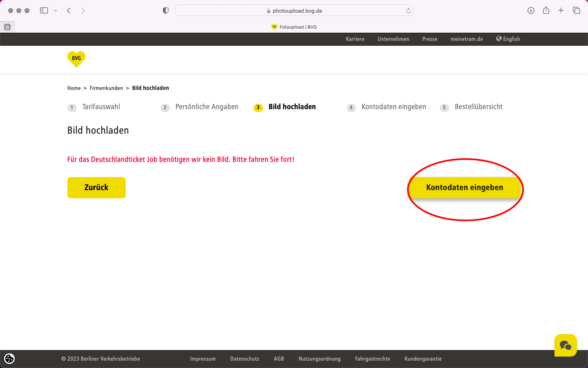Show tab overview icon

click(577, 11)
